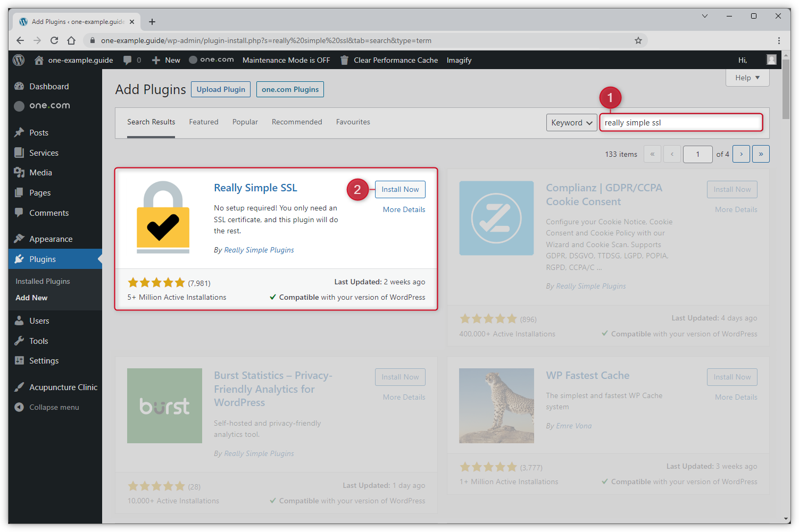Click Imagify in the admin bar
Viewport: 799px width, 532px height.
tap(459, 60)
